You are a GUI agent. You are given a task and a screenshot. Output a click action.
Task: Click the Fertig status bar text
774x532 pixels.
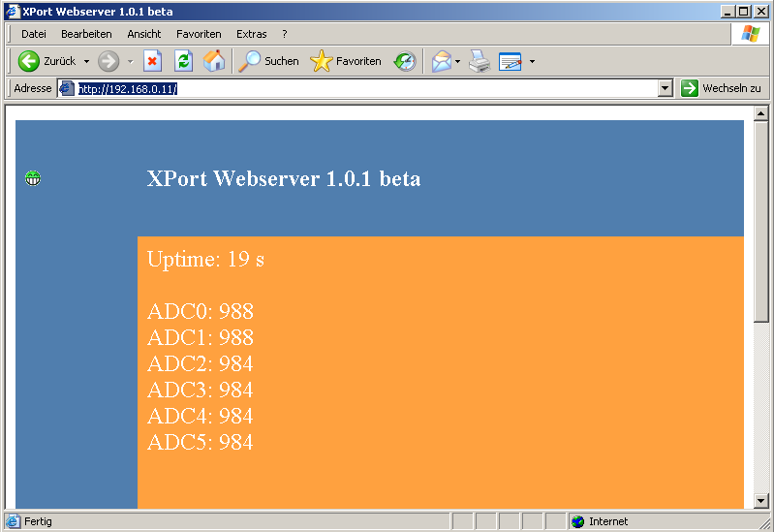coord(38,521)
